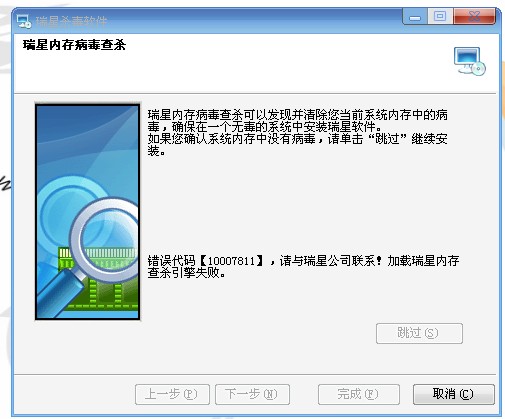Click the magnifying glass lens in banner image

[107, 239]
